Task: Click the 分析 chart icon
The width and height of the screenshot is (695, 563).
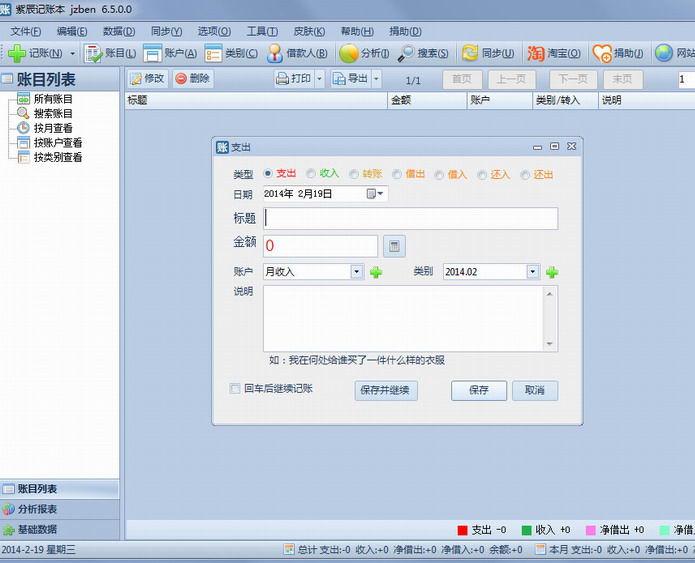Action: [349, 53]
